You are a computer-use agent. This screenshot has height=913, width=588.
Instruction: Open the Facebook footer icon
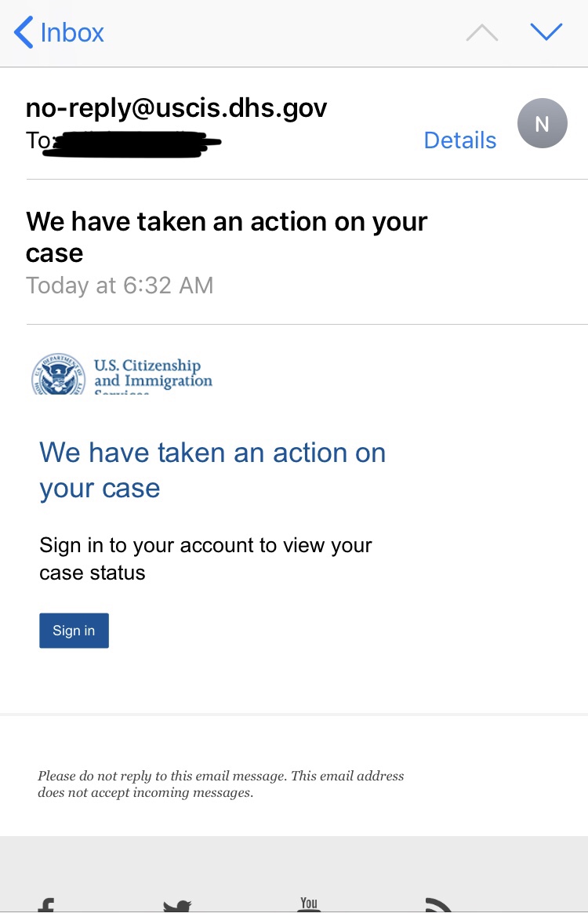click(46, 905)
